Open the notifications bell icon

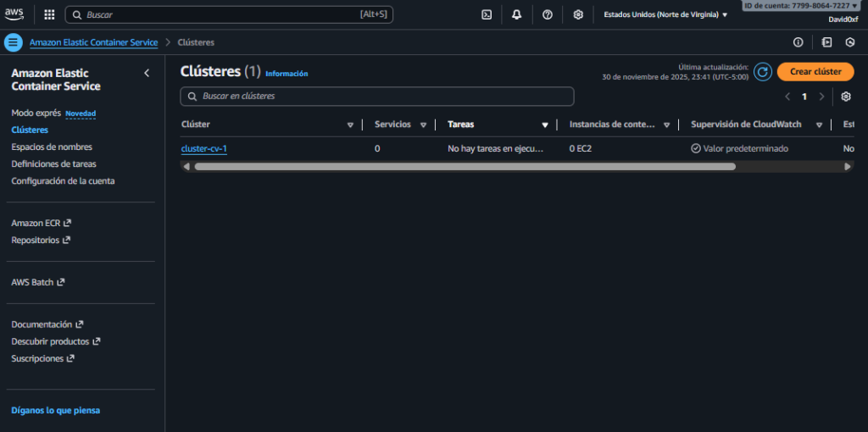coord(516,14)
